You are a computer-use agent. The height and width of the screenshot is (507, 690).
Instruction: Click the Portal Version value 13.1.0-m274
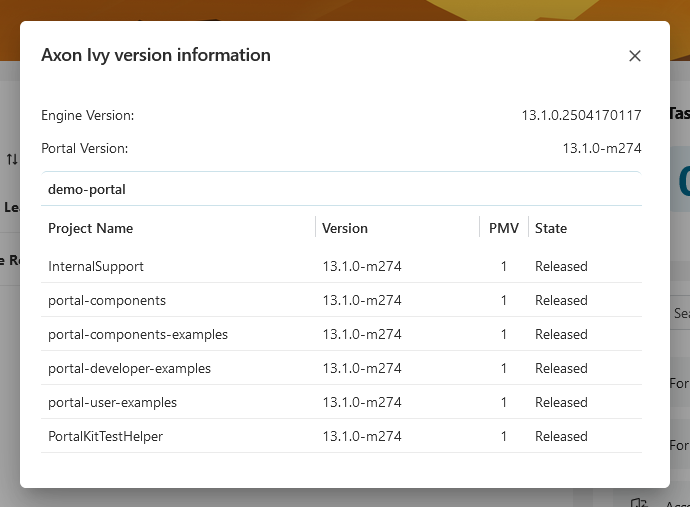tap(602, 148)
